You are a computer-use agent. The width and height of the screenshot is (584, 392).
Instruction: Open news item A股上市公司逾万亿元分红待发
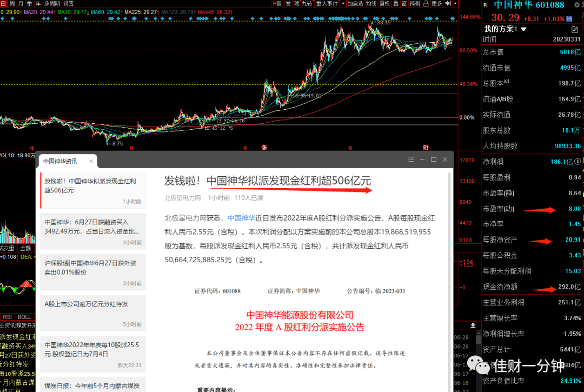click(93, 313)
